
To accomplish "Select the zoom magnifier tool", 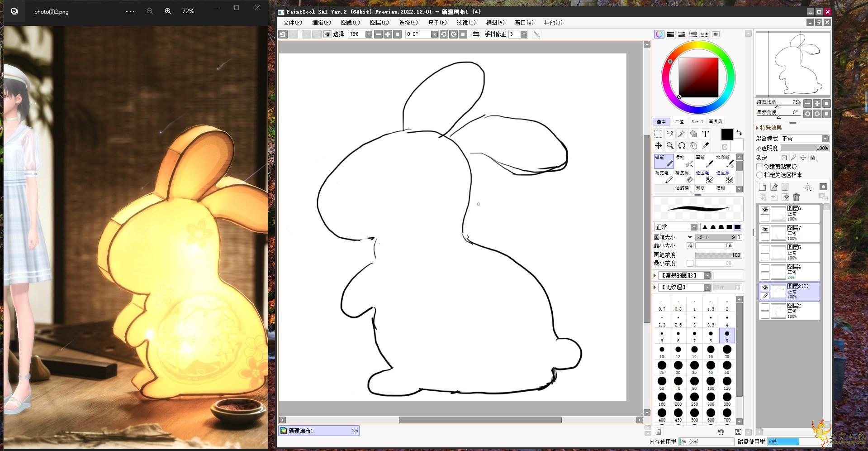I will tap(670, 145).
